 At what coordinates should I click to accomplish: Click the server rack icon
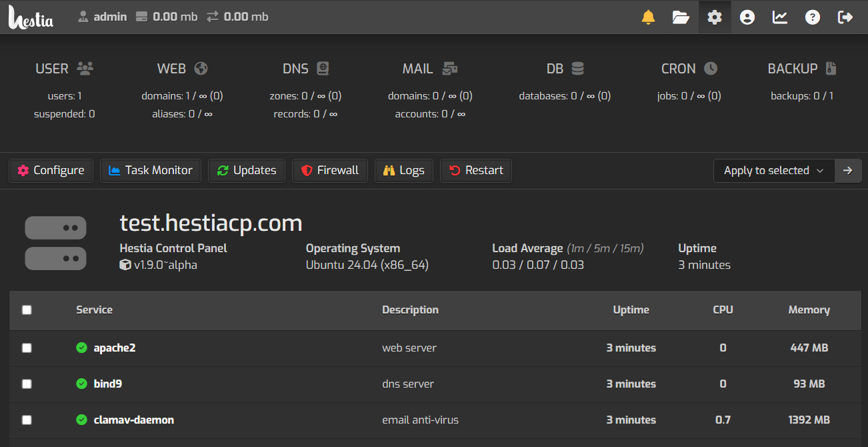[x=55, y=243]
